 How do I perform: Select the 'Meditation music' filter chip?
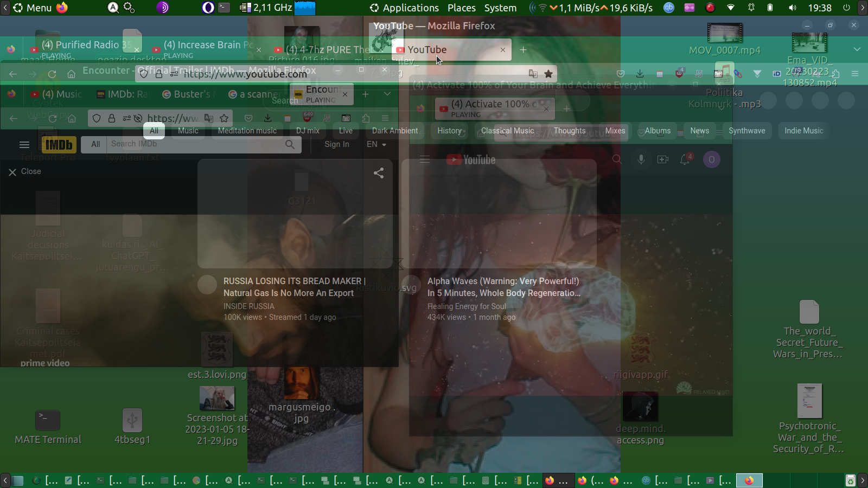pos(247,131)
